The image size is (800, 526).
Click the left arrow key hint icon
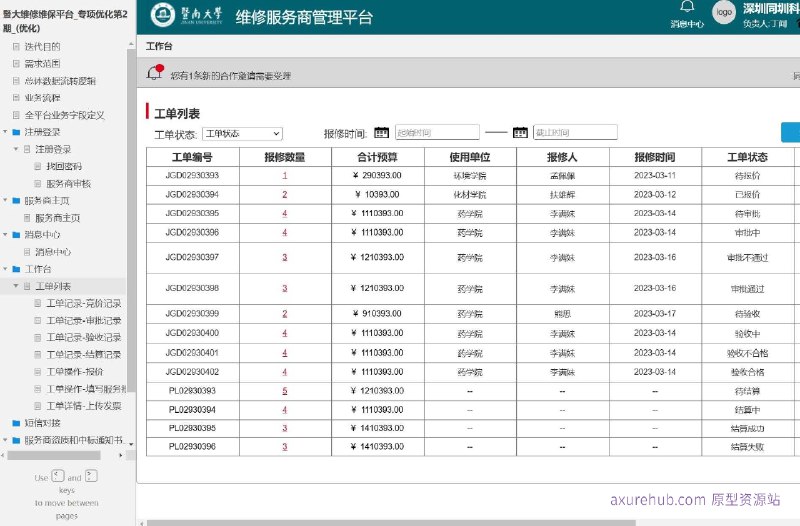[x=58, y=476]
